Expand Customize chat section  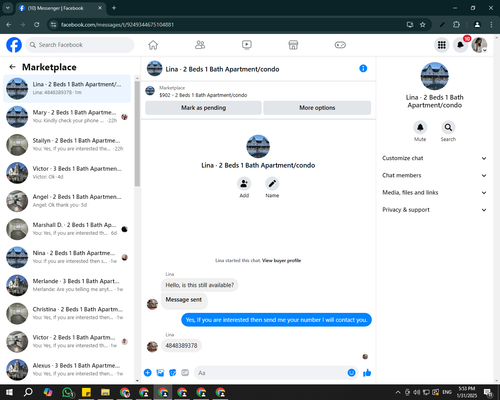point(434,158)
